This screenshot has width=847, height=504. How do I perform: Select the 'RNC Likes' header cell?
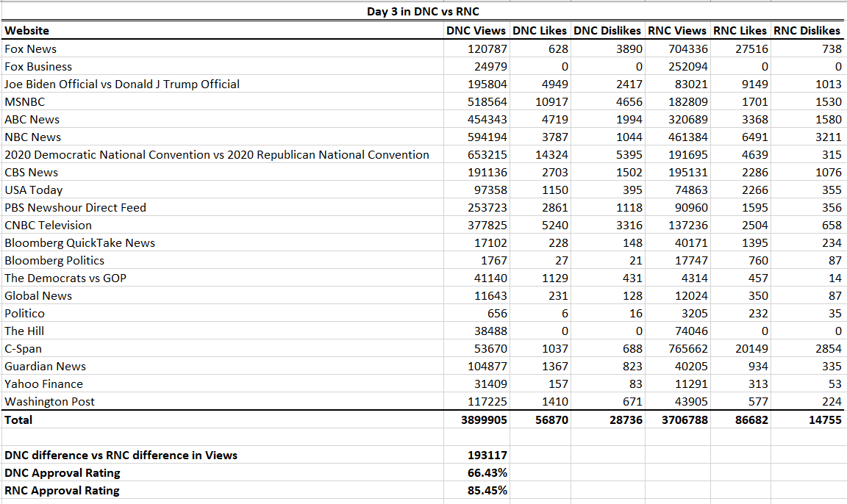coord(740,31)
